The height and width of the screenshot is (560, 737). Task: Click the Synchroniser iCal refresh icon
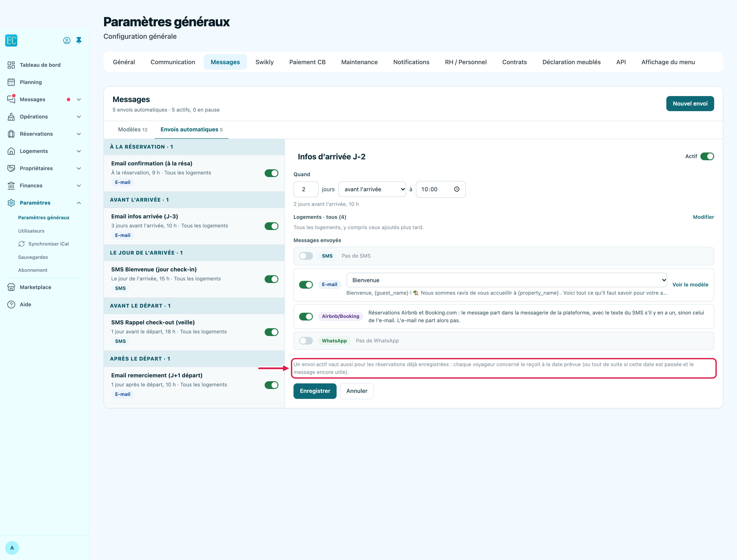pos(22,244)
